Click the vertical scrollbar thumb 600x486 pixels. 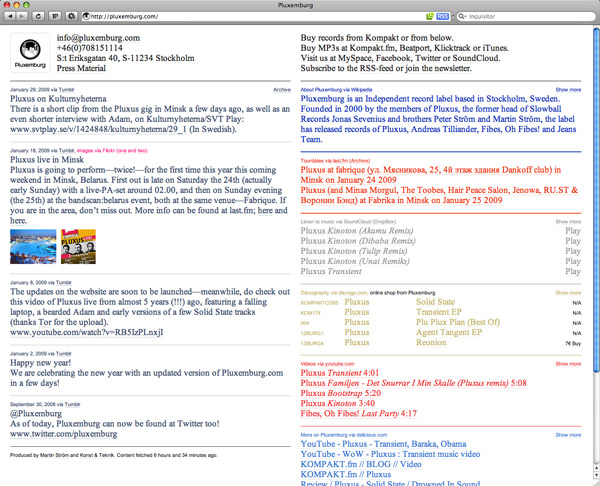596,199
